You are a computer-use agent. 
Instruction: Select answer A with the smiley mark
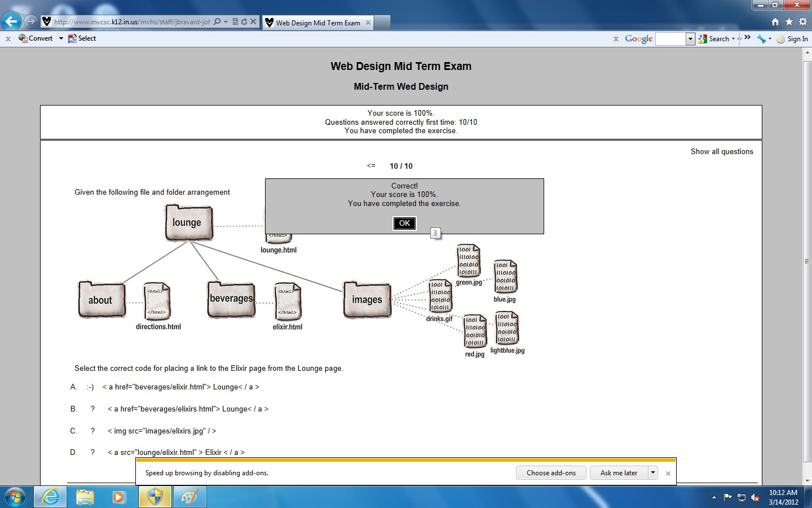tap(90, 387)
